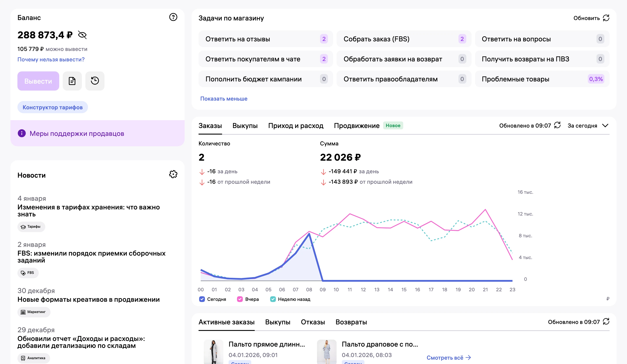
Task: Open the 'Проблемные товары' task
Action: tap(542, 79)
